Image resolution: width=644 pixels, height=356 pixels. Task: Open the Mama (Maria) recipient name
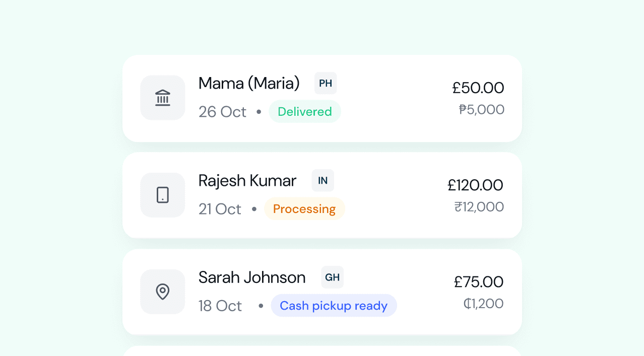coord(249,83)
